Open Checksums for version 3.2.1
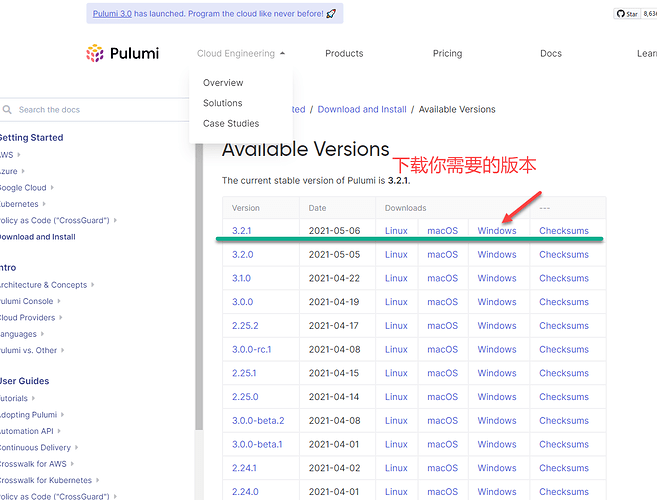The image size is (657, 500). coord(564,231)
